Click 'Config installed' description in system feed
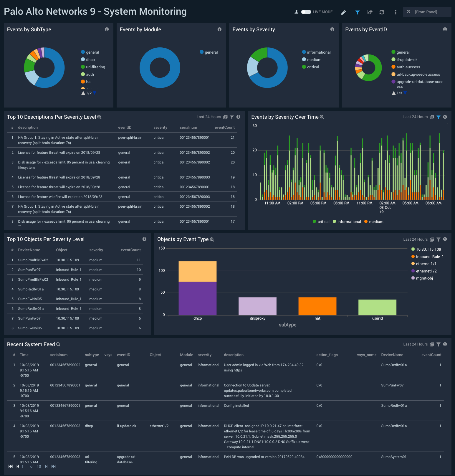The height and width of the screenshot is (476, 455). pos(236,406)
